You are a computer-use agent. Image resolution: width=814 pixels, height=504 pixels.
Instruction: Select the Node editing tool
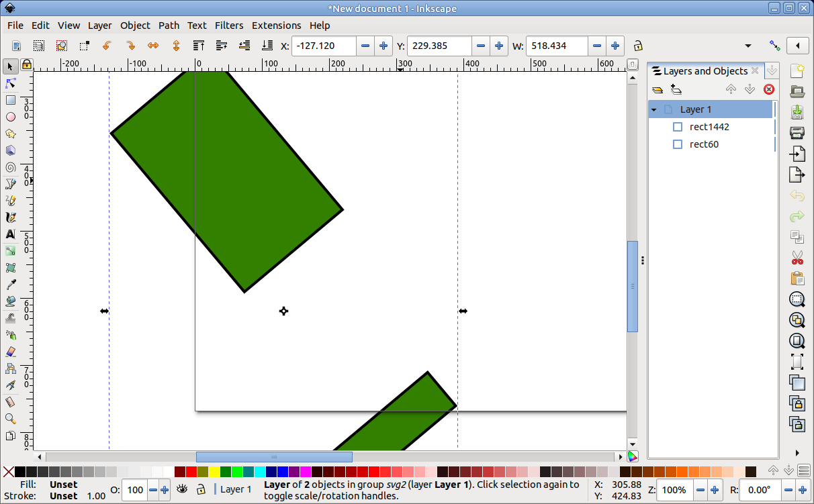pos(9,83)
